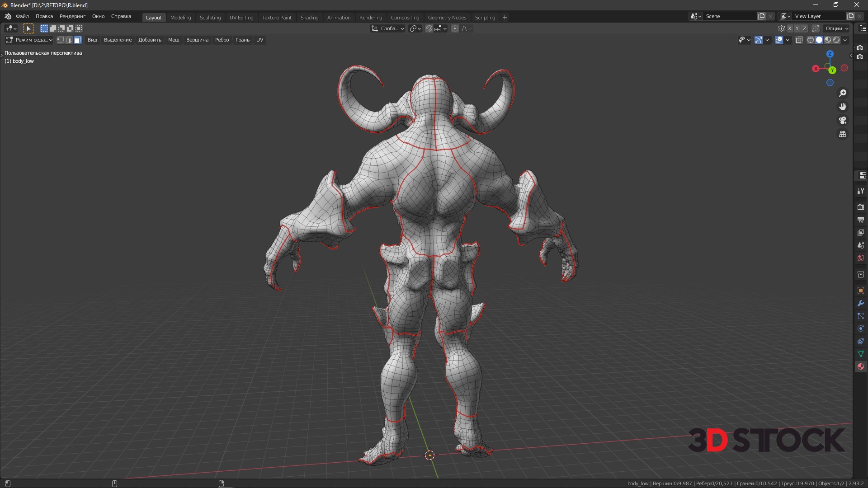Open Режим редактирования mode dropdown

click(29, 40)
